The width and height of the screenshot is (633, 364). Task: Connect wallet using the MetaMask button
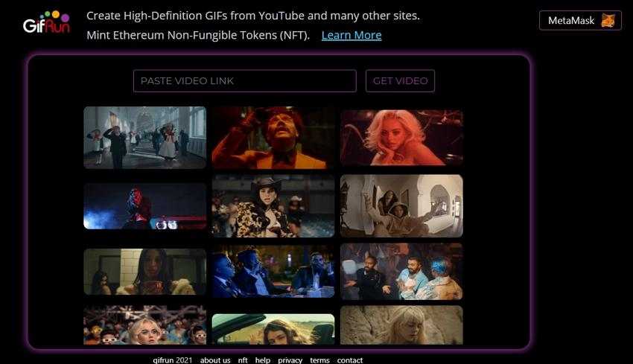point(579,21)
